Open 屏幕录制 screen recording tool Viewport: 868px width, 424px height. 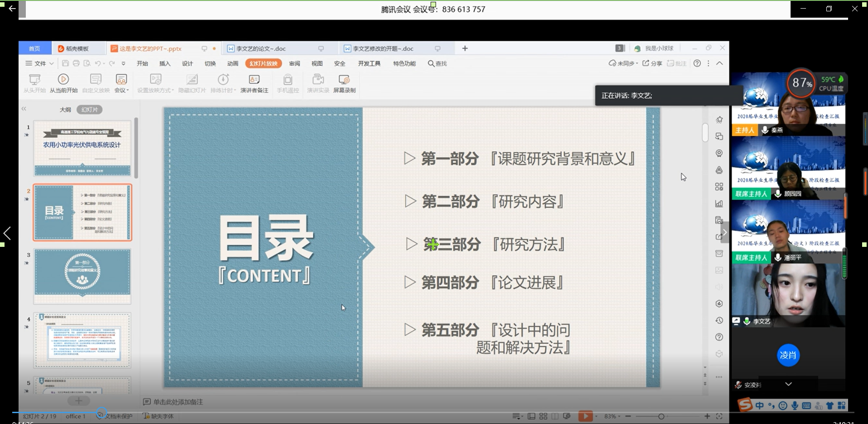344,80
